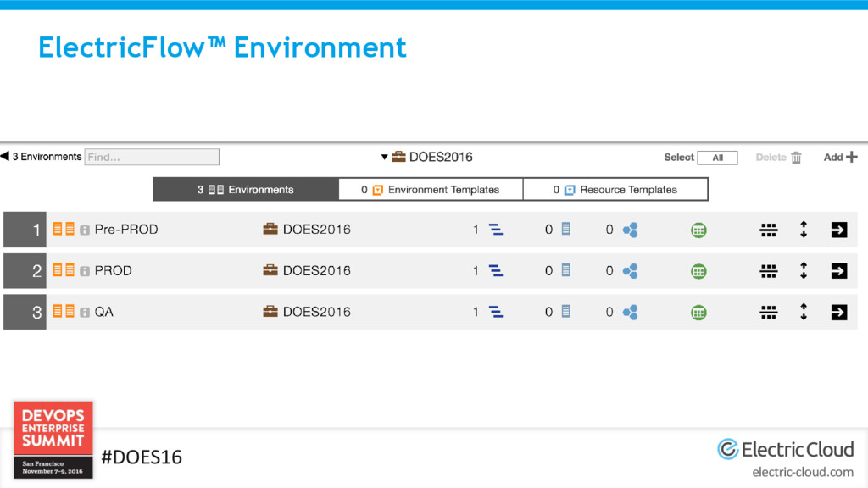
Task: Expand the DOES2016 project dropdown
Action: [384, 157]
